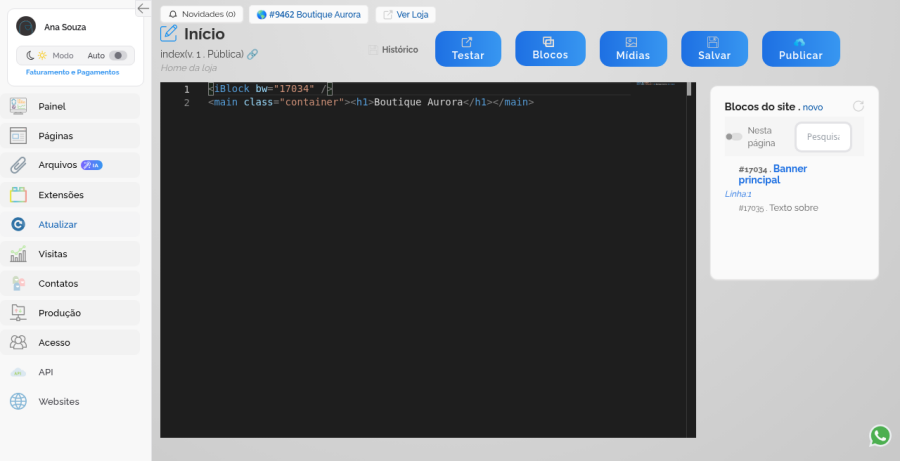Open Mídias library button
The height and width of the screenshot is (461, 900).
(x=633, y=49)
